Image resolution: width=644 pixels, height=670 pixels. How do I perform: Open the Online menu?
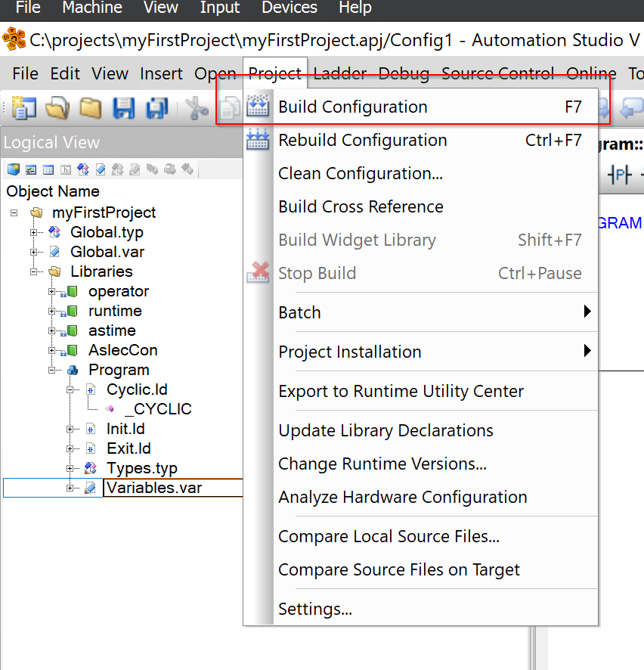(x=592, y=73)
